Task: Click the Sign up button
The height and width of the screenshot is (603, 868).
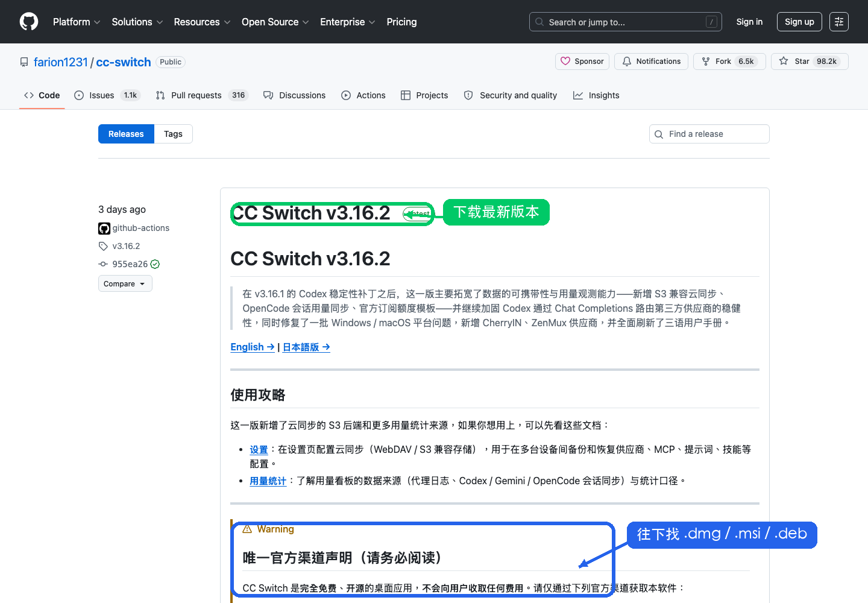Action: pos(799,22)
